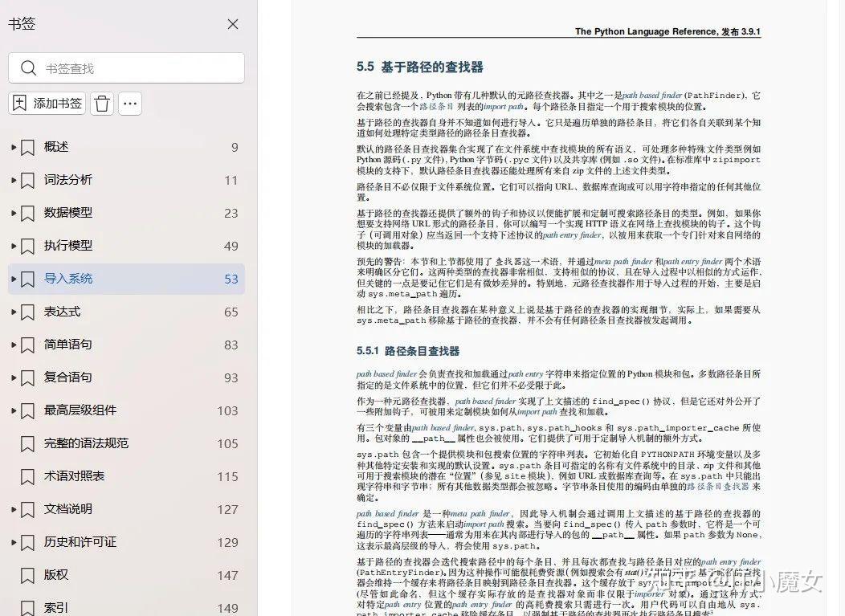Click the trash icon to delete bookmark
845x616 pixels.
click(x=102, y=104)
